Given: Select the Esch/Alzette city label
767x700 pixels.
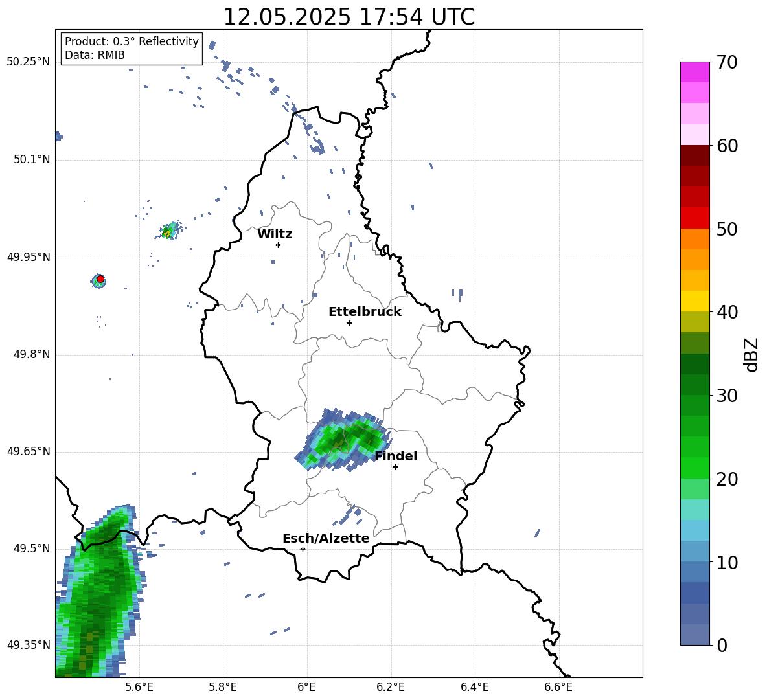Looking at the screenshot, I should point(326,539).
